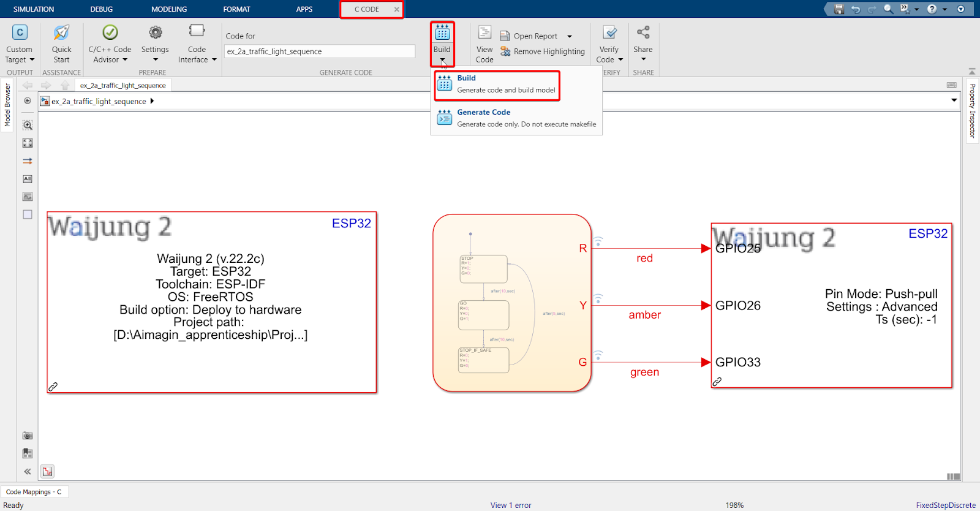Select the Waijung 2 GPIO output block
Screen dimensions: 980x511
click(832, 306)
